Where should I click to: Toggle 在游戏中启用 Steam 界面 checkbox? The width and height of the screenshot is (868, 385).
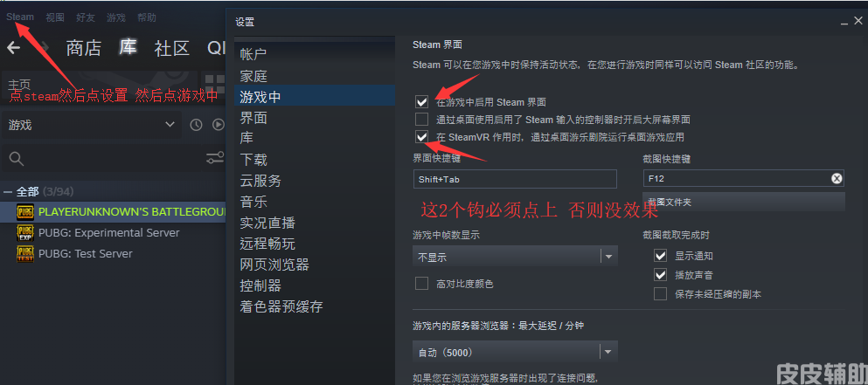coord(422,102)
